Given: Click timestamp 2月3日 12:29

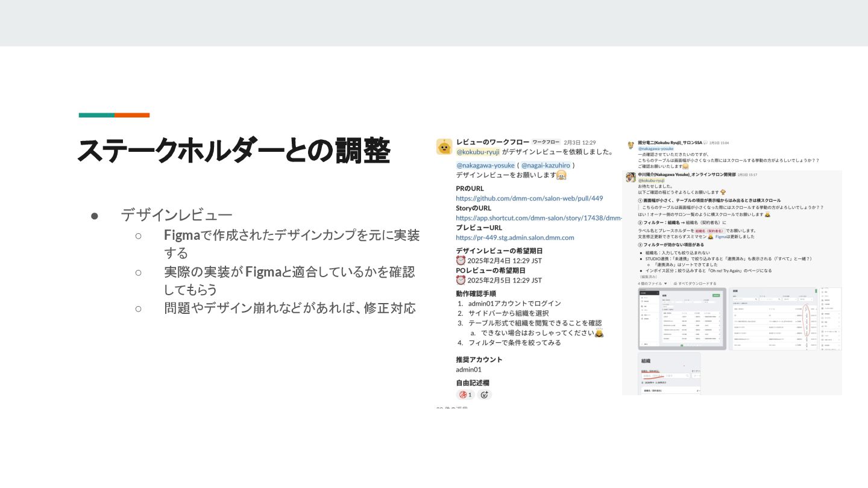Looking at the screenshot, I should coord(580,142).
